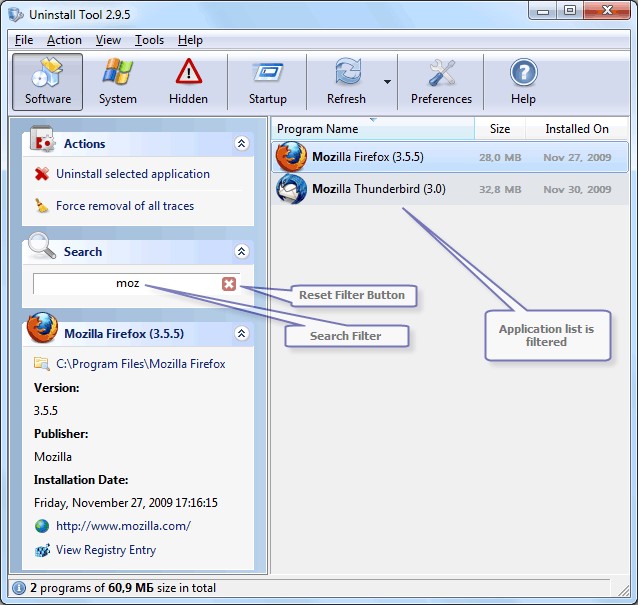Click the Thunderbird icon in program list
The image size is (638, 605).
291,189
